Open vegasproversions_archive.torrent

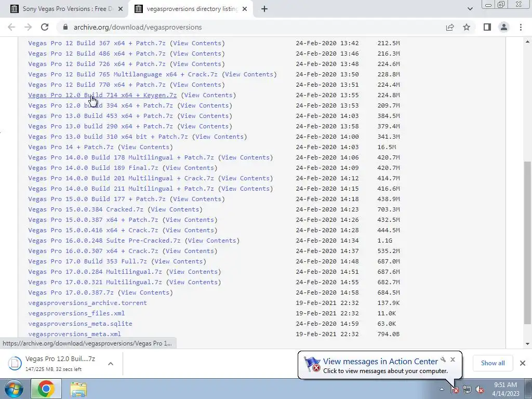[x=87, y=303]
